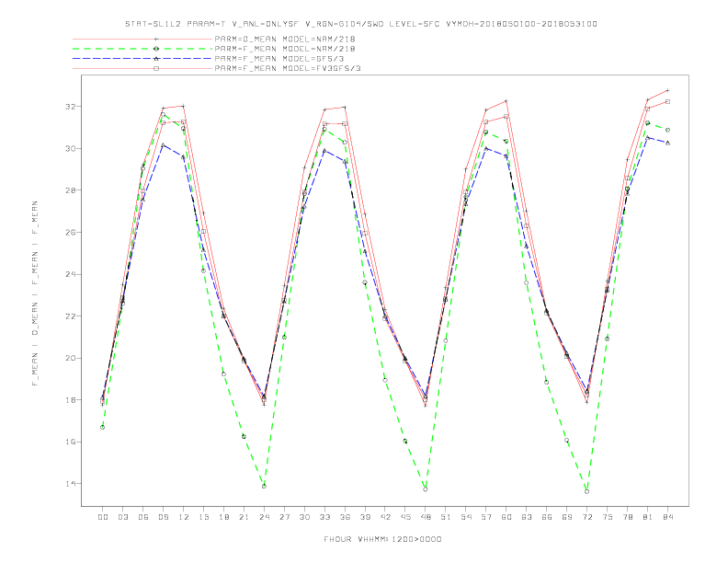Click the circle marker on green legend line

tap(156, 49)
